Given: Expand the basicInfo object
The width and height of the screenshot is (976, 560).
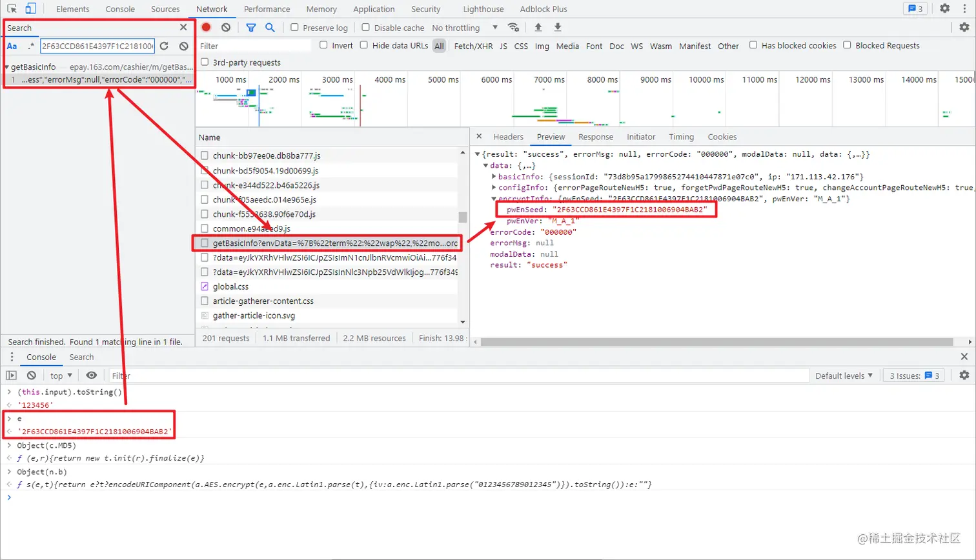Looking at the screenshot, I should 494,176.
